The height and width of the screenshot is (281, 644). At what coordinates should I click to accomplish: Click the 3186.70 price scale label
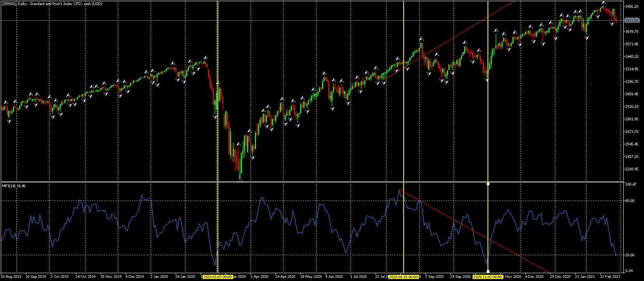[632, 82]
